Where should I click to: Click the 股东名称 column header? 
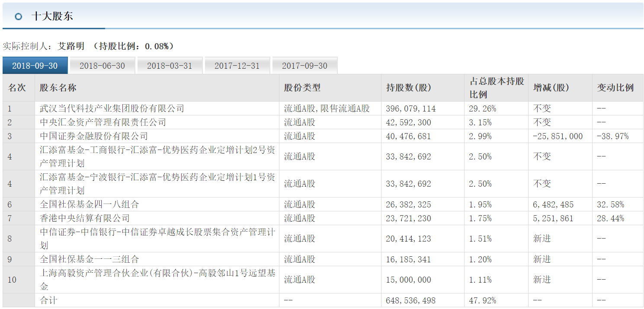(58, 88)
